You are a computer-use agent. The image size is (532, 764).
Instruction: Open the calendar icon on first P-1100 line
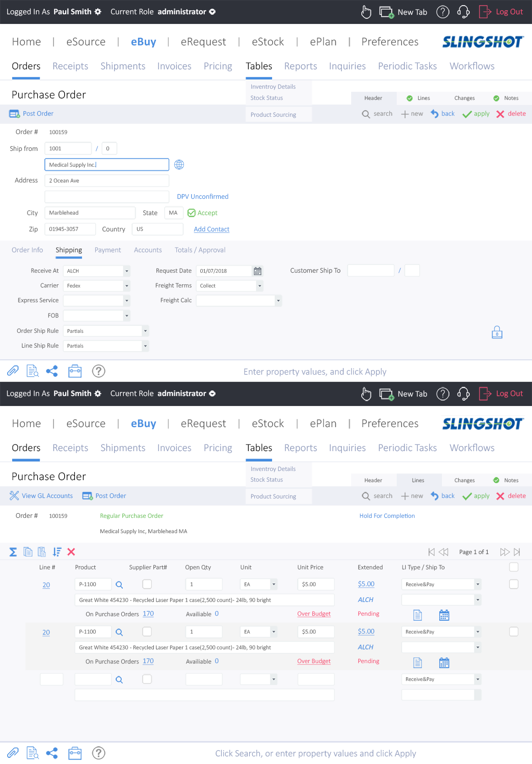pos(444,615)
